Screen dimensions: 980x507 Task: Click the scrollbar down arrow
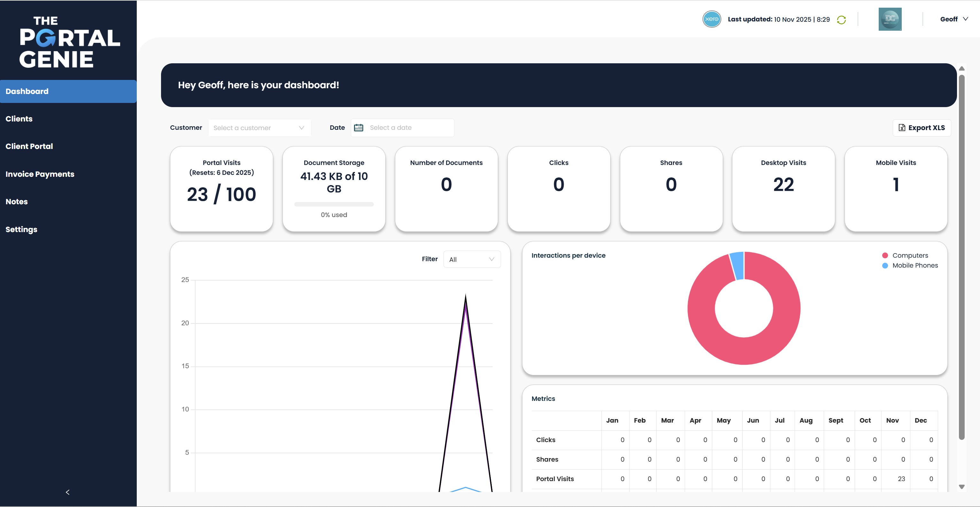(962, 487)
